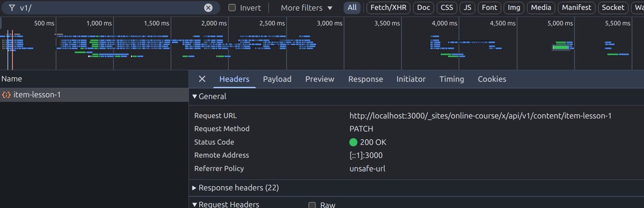Click the PATCH request method value

tap(361, 129)
